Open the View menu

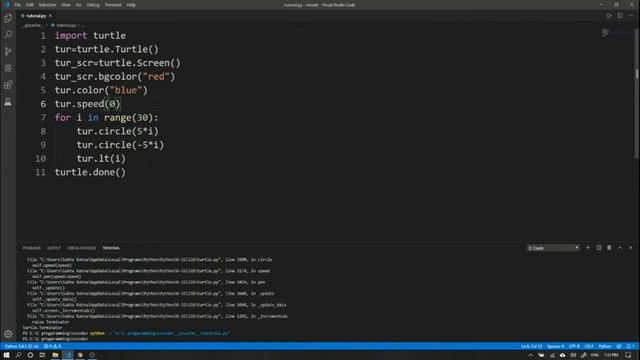[x=66, y=5]
